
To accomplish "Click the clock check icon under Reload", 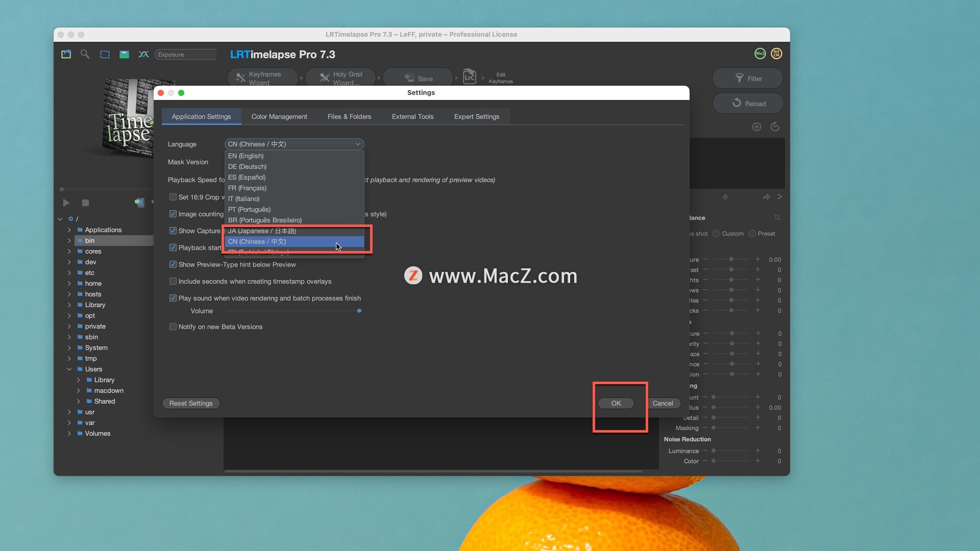I will coord(775,127).
